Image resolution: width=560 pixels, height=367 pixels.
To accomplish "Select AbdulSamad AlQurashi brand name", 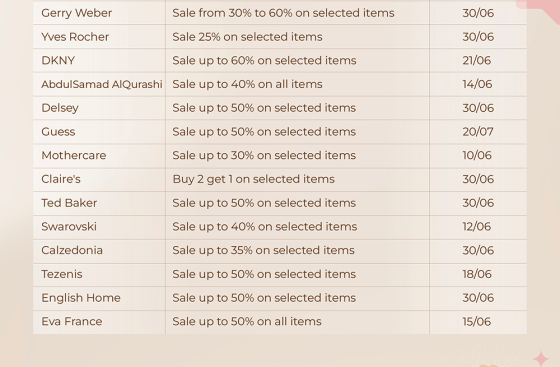I will 102,84.
